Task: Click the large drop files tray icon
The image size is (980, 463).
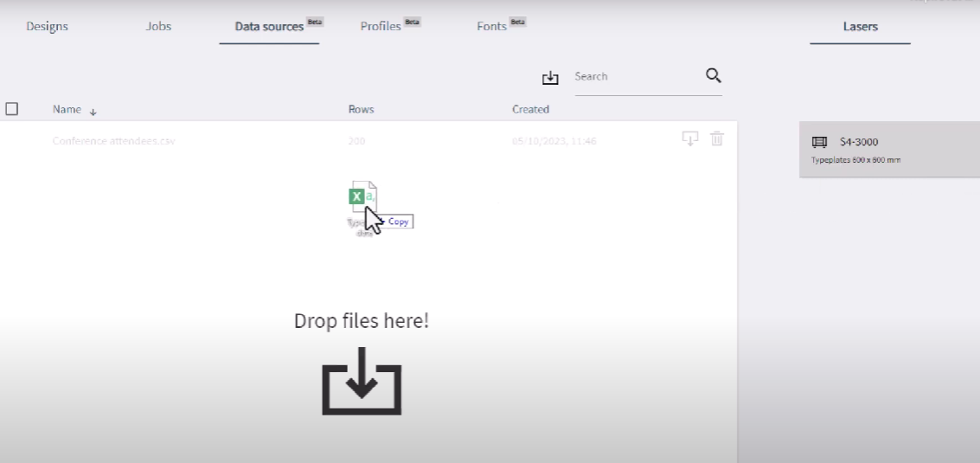Action: tap(362, 381)
